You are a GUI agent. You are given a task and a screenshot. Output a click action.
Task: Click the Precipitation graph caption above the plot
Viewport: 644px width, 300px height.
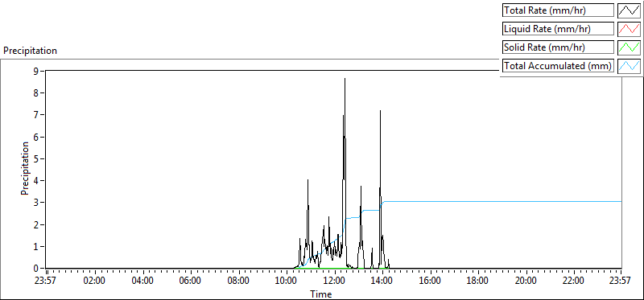(31, 51)
